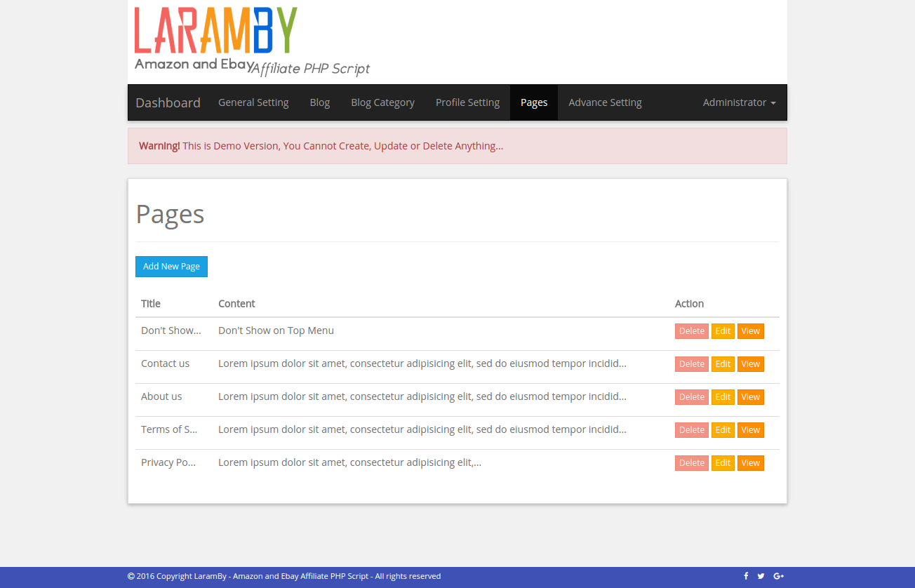Delete the Terms of S... page
The height and width of the screenshot is (588, 915).
692,430
